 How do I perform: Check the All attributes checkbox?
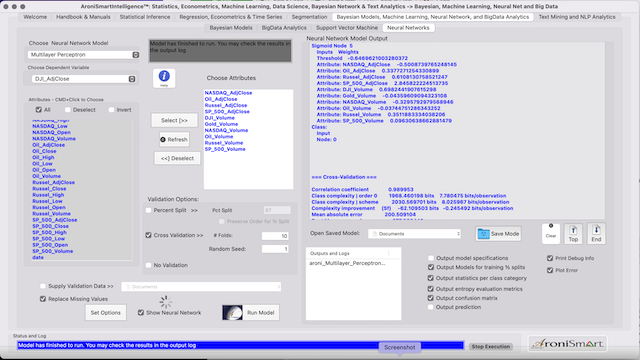[x=38, y=110]
